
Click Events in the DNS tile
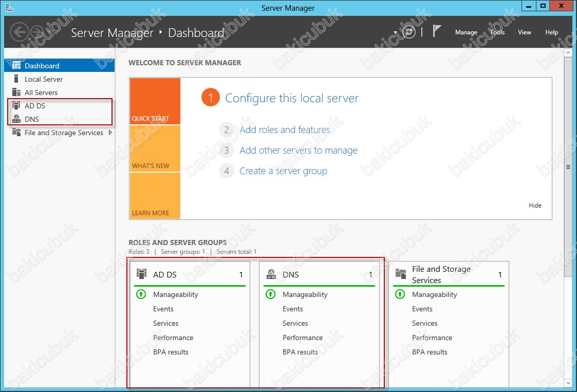[x=292, y=309]
